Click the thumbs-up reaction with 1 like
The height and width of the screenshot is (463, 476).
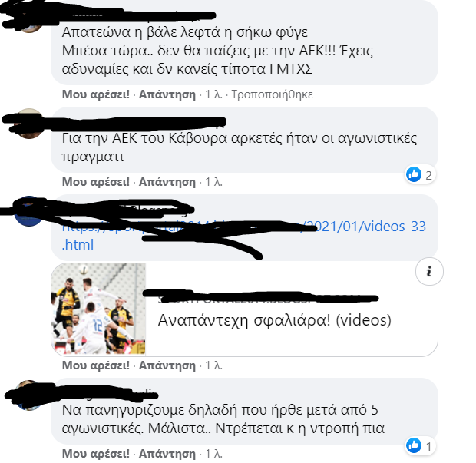421,446
